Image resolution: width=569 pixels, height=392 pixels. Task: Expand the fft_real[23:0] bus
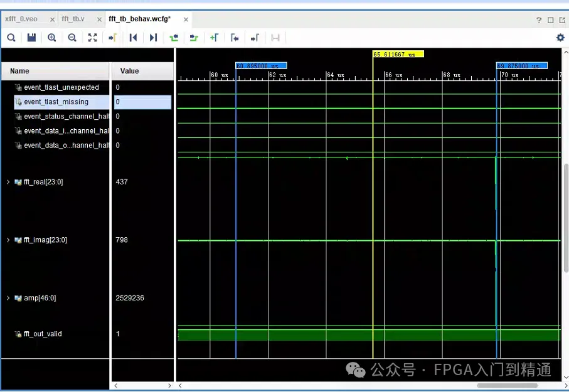pos(8,182)
